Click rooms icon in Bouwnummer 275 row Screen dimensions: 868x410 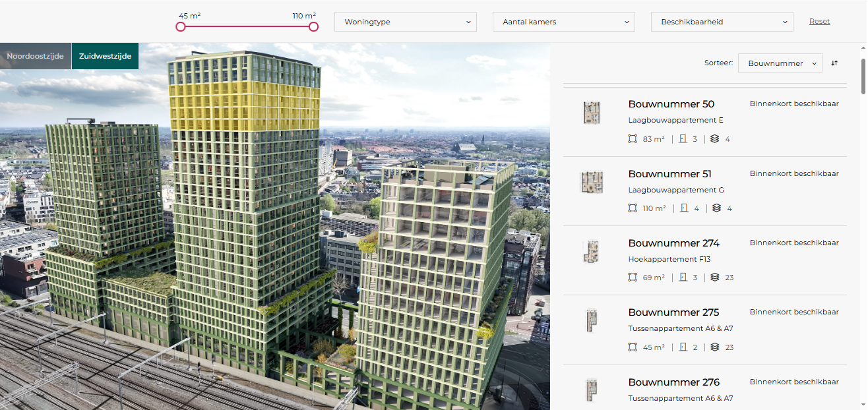tap(683, 347)
